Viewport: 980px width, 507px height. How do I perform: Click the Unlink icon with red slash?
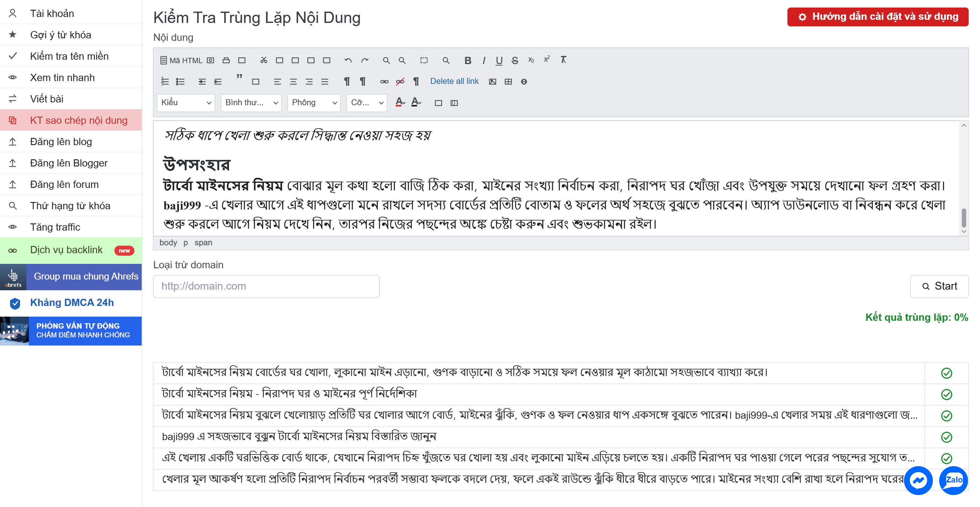tap(400, 81)
